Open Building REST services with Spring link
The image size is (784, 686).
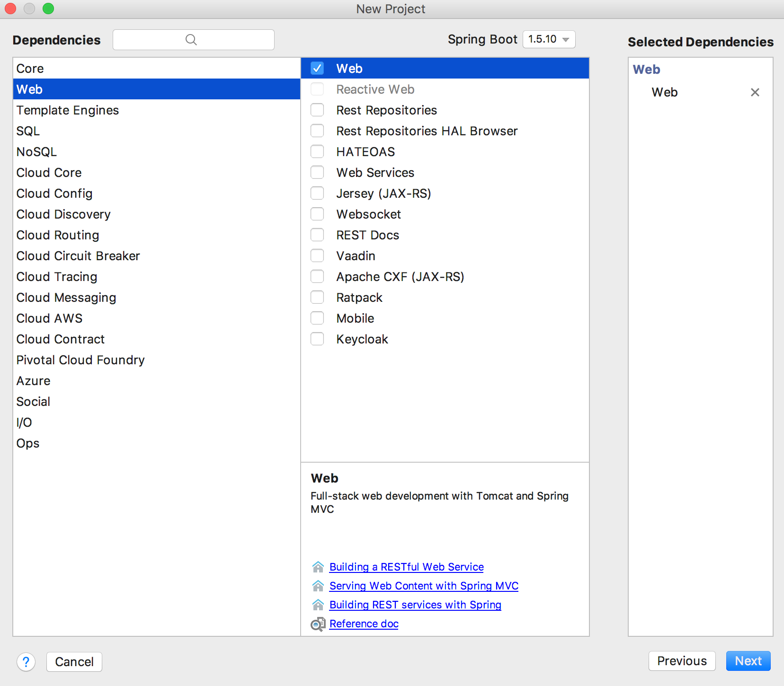[415, 605]
